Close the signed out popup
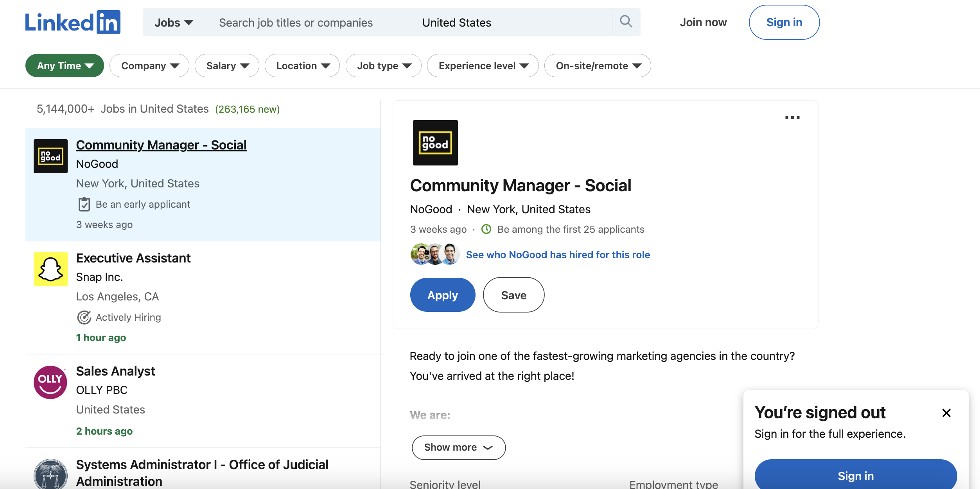Viewport: 980px width, 489px height. [946, 413]
